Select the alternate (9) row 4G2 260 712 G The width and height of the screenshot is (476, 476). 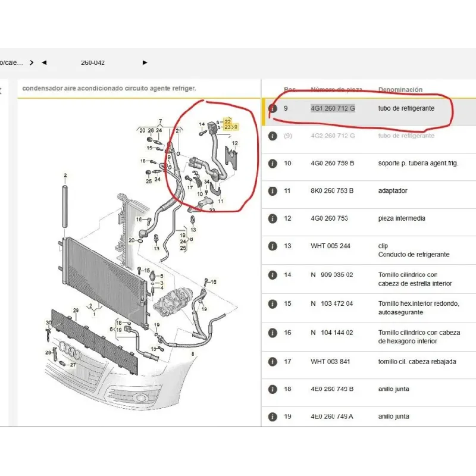333,136
